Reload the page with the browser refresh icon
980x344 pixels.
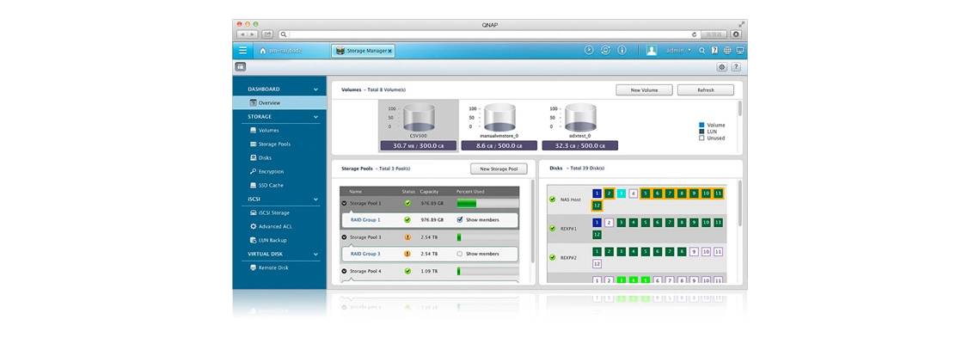tap(695, 34)
